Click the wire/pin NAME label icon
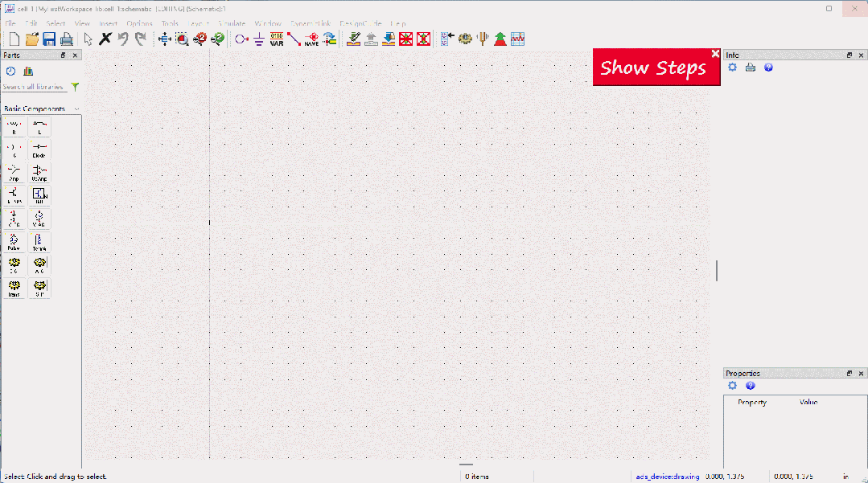 tap(311, 39)
